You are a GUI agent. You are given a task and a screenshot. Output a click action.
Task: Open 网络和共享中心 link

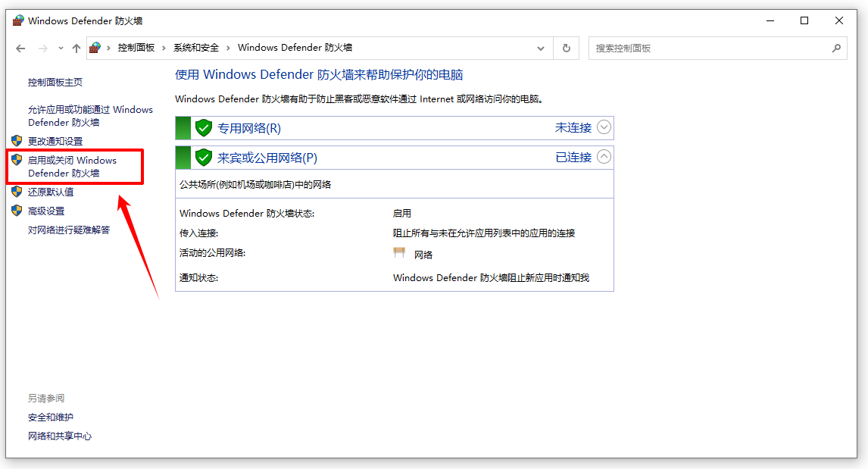pyautogui.click(x=60, y=436)
